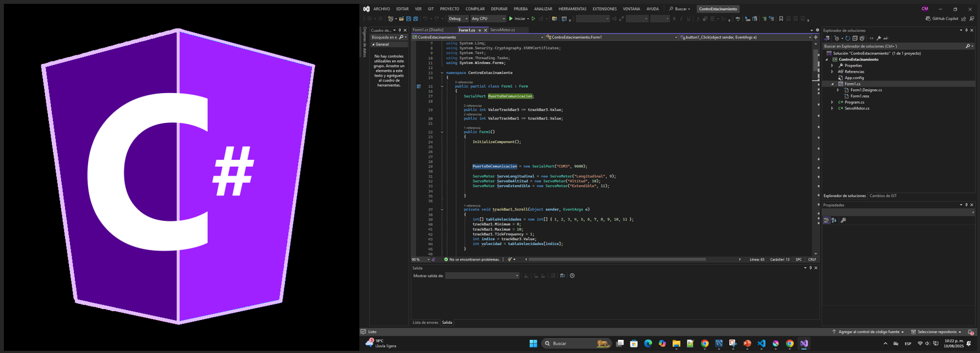This screenshot has width=980, height=353.
Task: Click the wrench Properties icon in Explorador toolbar
Action: 879,39
